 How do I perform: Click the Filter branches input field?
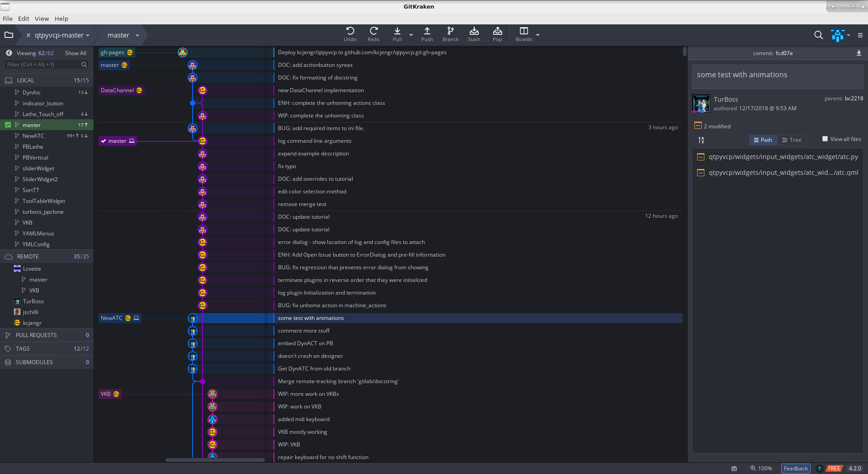click(x=47, y=65)
